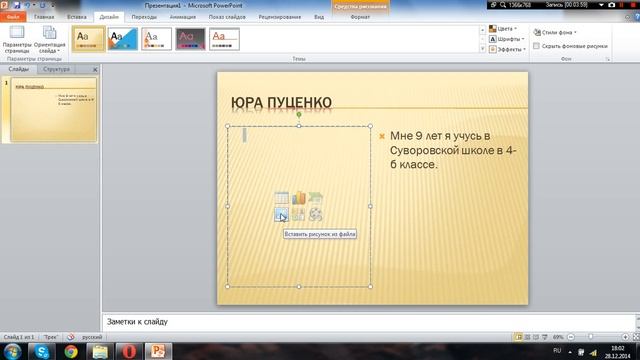Screen dimensions: 640x360
Task: Take a snapshot with recorder camera icon
Action: pyautogui.click(x=611, y=5)
